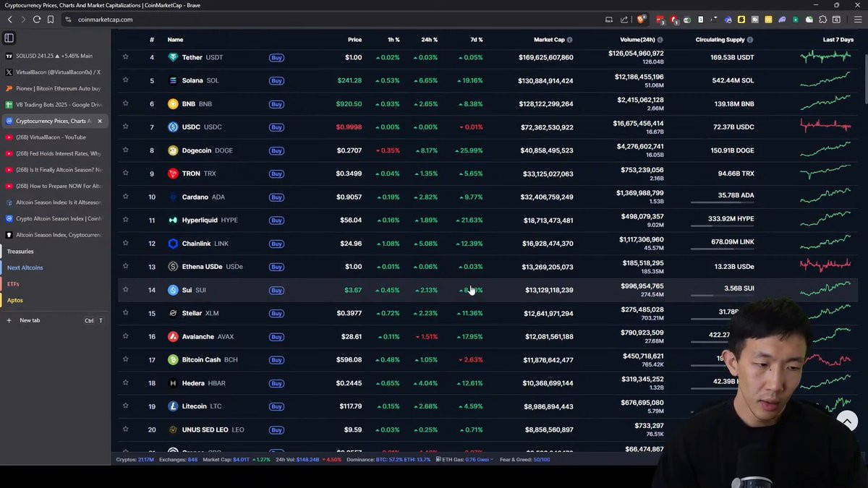Open the Dogecoin coin logo
The image size is (868, 488).
coord(173,150)
